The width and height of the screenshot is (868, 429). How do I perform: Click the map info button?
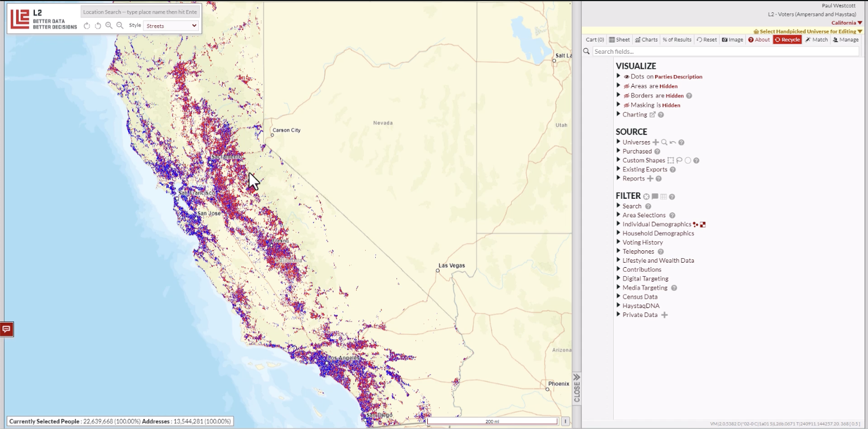coord(566,421)
